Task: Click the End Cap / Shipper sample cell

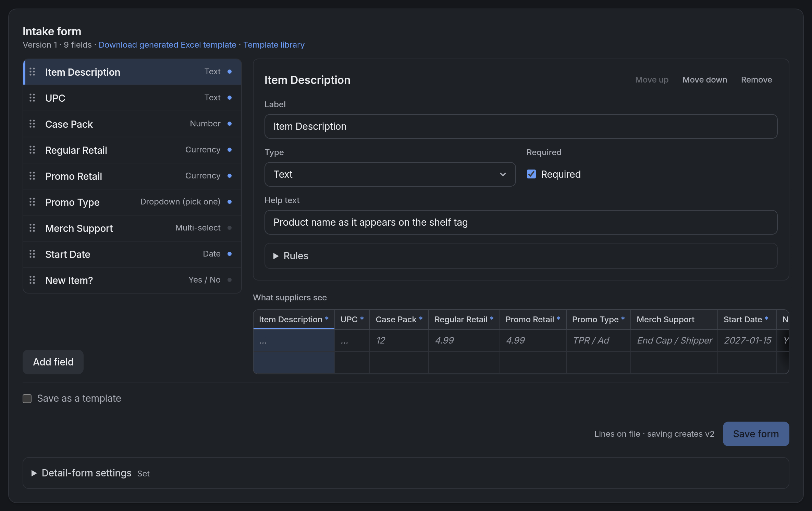Action: coord(674,340)
